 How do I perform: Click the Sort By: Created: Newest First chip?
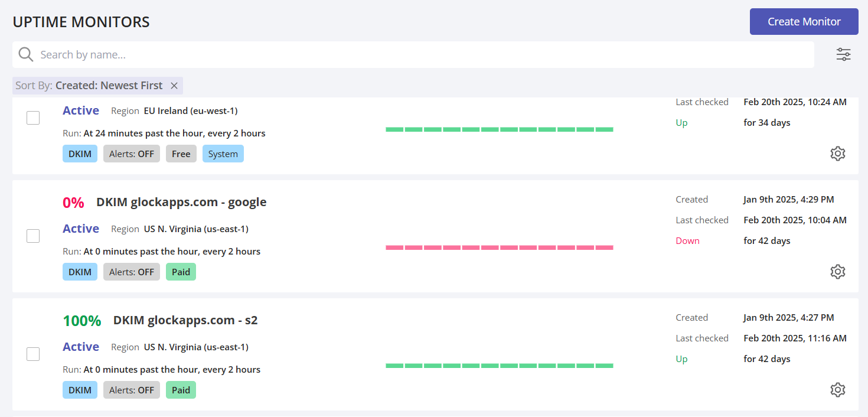89,86
